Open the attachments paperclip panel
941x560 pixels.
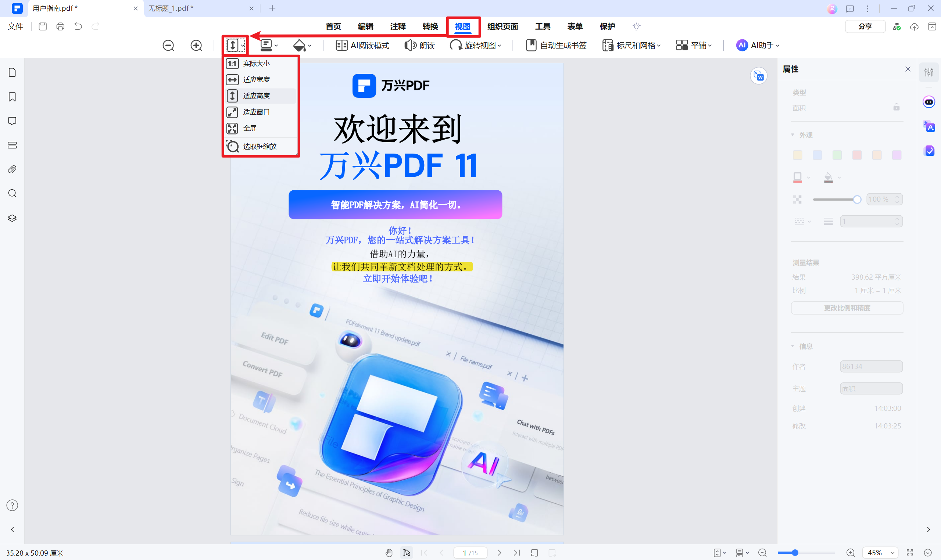(12, 169)
